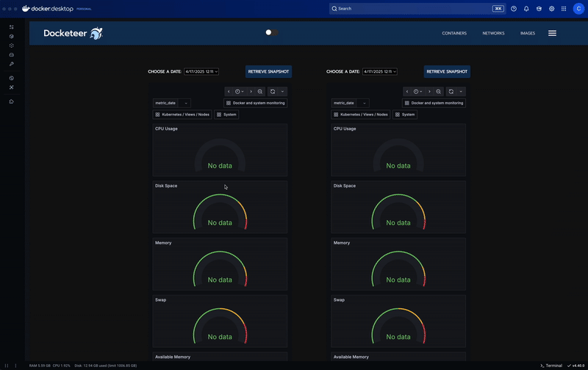Click the right Swap gauge
Viewport: 588px width, 370px height.
coord(398,325)
